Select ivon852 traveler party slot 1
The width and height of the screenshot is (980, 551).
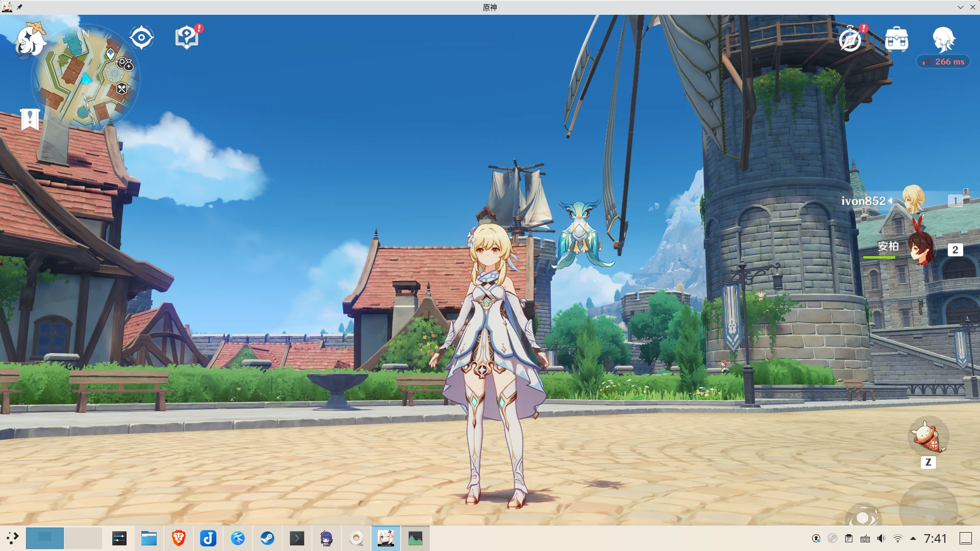point(913,201)
